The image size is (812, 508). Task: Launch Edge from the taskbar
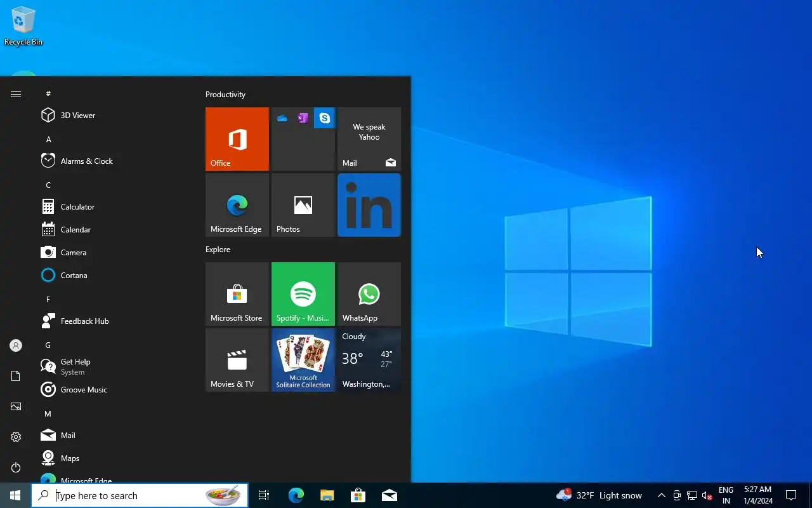pyautogui.click(x=296, y=495)
